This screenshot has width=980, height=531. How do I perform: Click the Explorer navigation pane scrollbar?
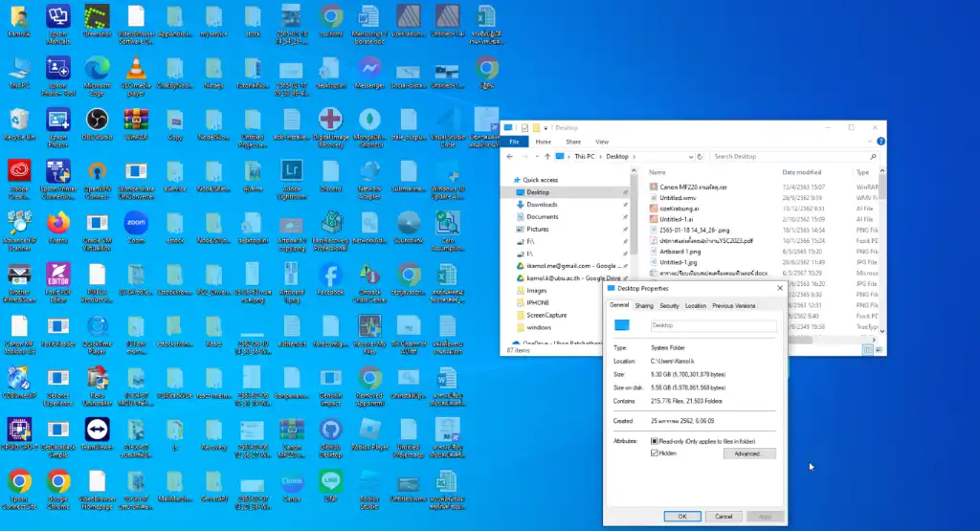(x=634, y=212)
